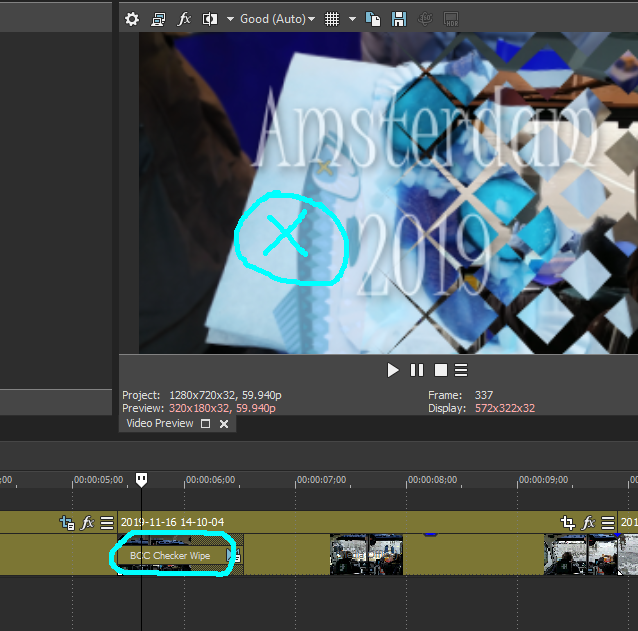Open Good (Auto) preview quality dropdown

tap(277, 19)
